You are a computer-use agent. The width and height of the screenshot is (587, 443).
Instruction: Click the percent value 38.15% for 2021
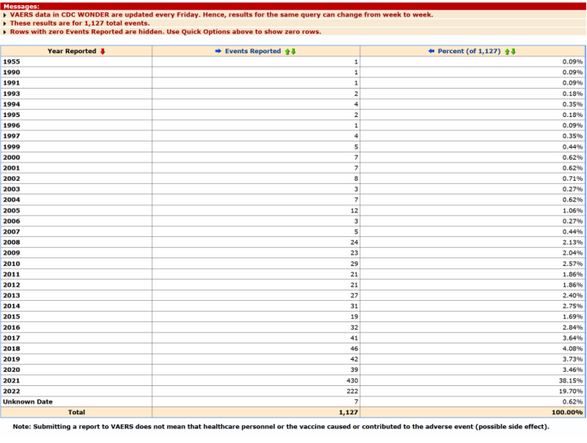click(x=571, y=380)
